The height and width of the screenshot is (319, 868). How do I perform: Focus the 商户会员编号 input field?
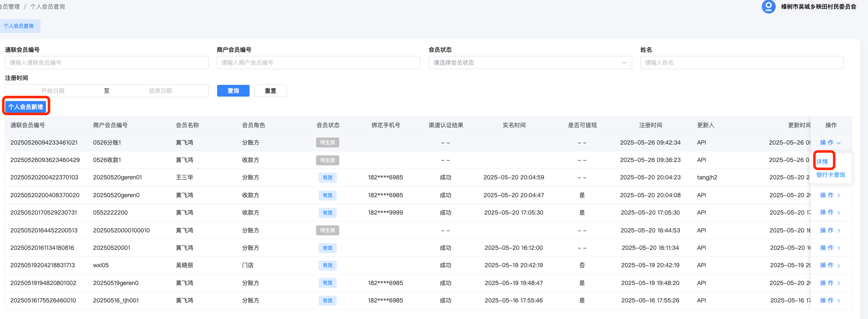pos(319,63)
